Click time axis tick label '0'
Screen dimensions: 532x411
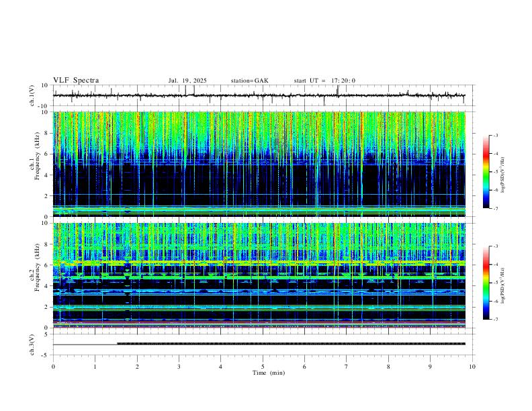pos(53,367)
